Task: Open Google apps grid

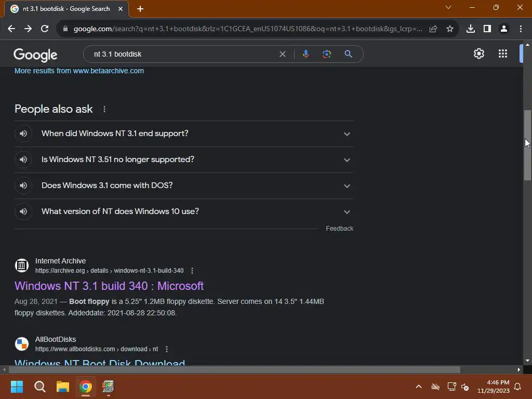Action: pyautogui.click(x=503, y=54)
